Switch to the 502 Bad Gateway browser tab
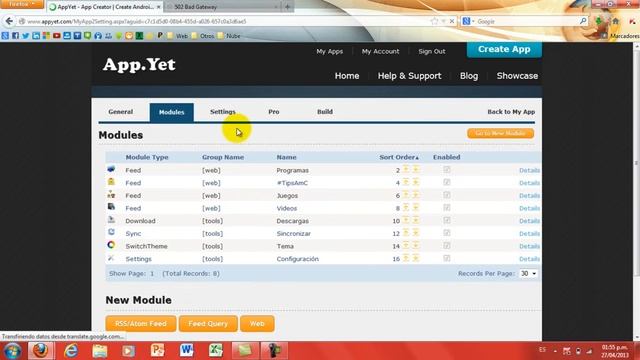The width and height of the screenshot is (640, 360). [223, 7]
